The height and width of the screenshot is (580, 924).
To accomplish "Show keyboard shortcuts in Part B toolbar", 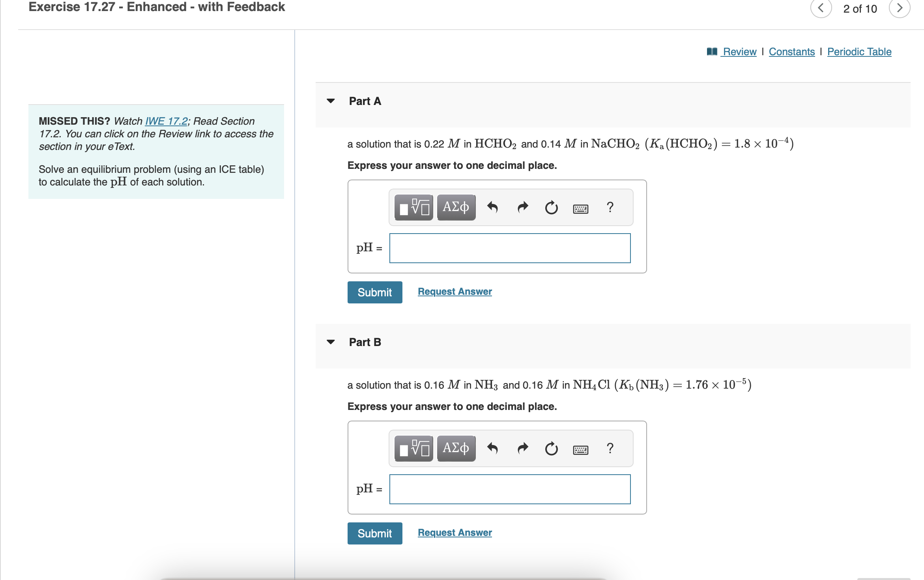I will click(x=580, y=449).
